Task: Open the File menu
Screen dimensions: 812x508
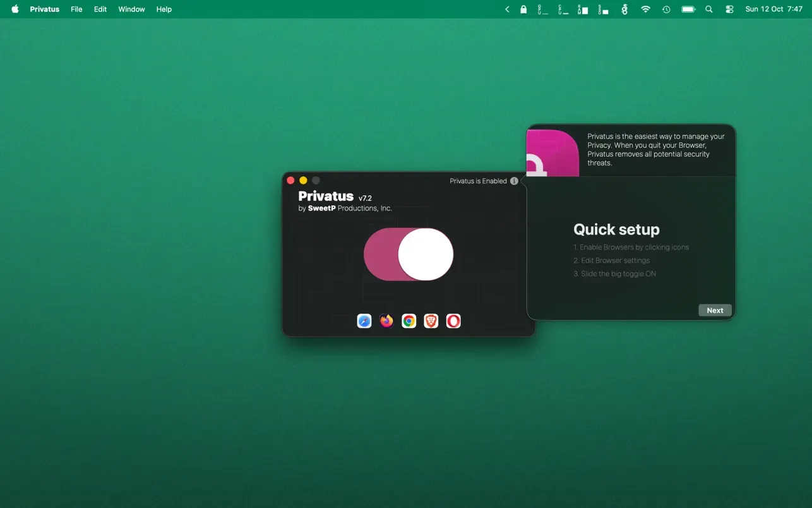Action: [76, 9]
